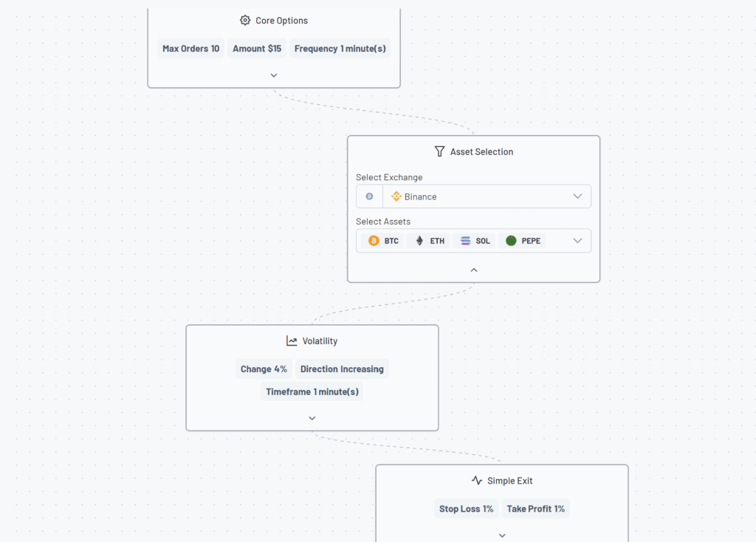Open the Select Assets dropdown
This screenshot has width=756, height=542.
[x=577, y=241]
